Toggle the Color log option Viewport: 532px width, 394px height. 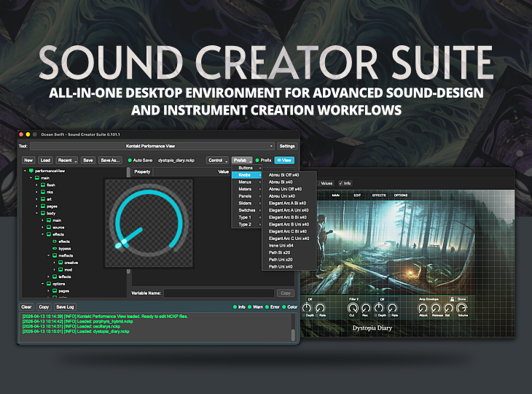[x=284, y=307]
